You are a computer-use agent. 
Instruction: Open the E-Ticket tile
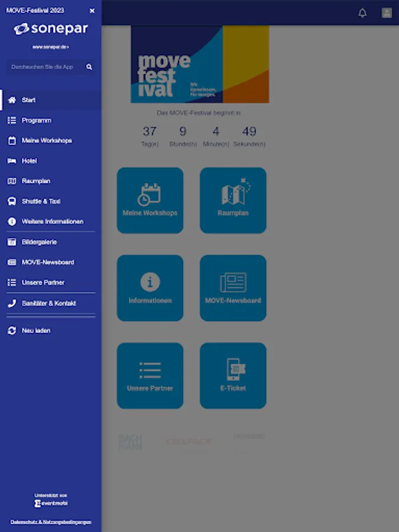click(x=233, y=375)
